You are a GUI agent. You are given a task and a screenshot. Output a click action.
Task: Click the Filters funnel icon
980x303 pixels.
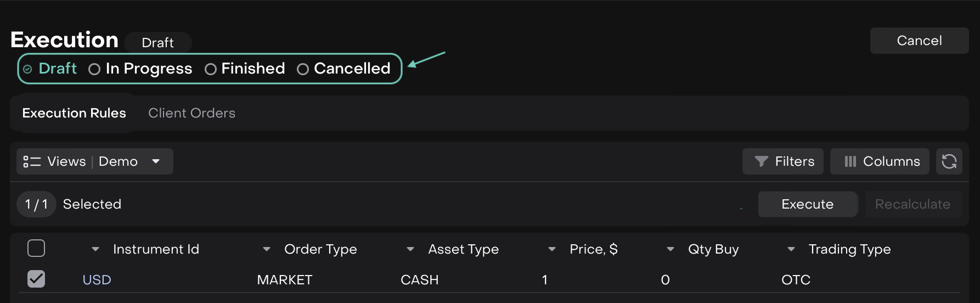[761, 161]
